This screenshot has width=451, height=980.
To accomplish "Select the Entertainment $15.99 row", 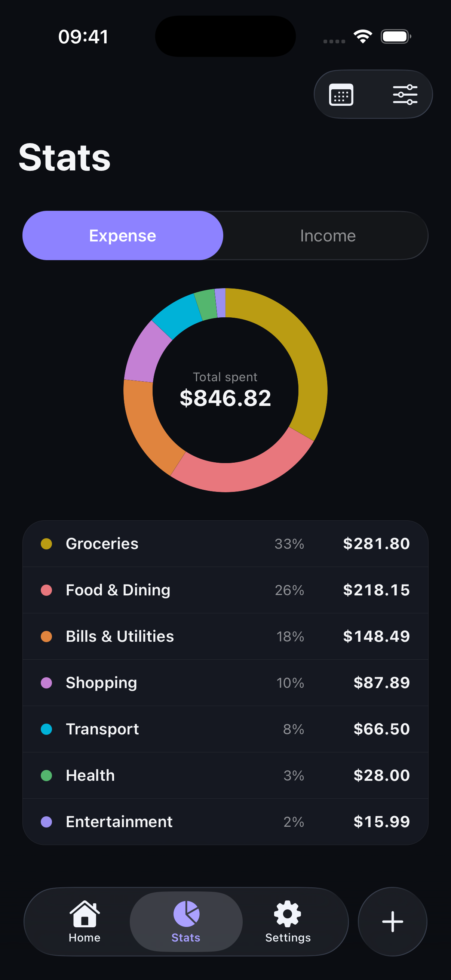I will point(225,822).
